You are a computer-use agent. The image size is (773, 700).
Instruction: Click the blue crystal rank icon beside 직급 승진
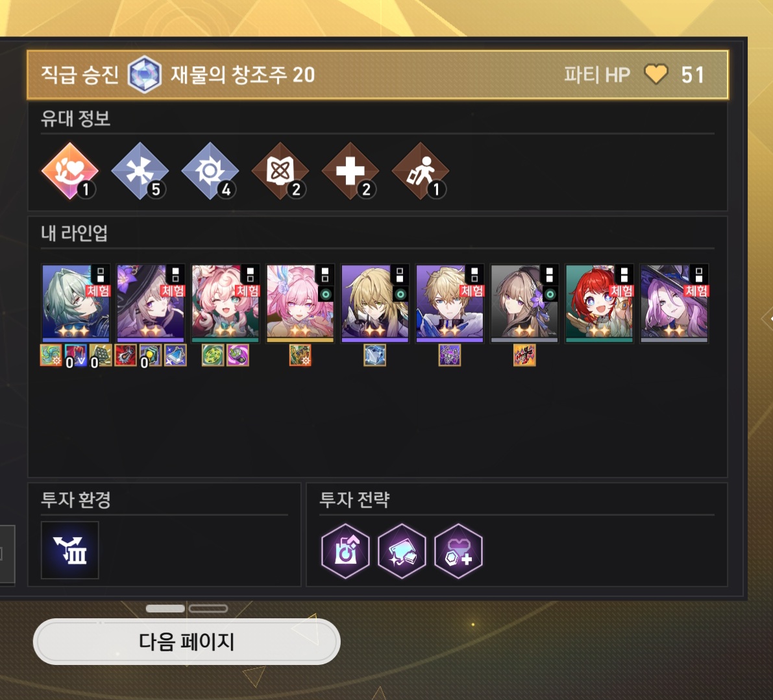tap(145, 75)
